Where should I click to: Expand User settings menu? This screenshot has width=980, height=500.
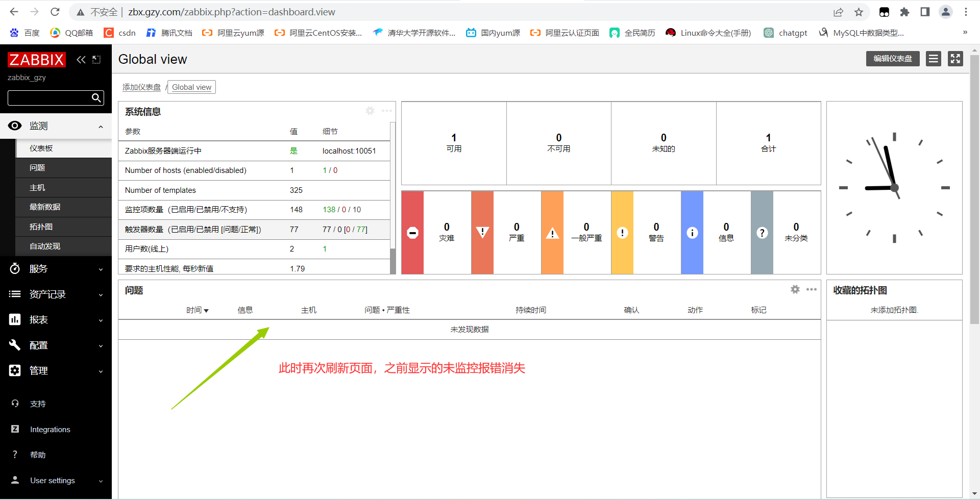click(56, 481)
